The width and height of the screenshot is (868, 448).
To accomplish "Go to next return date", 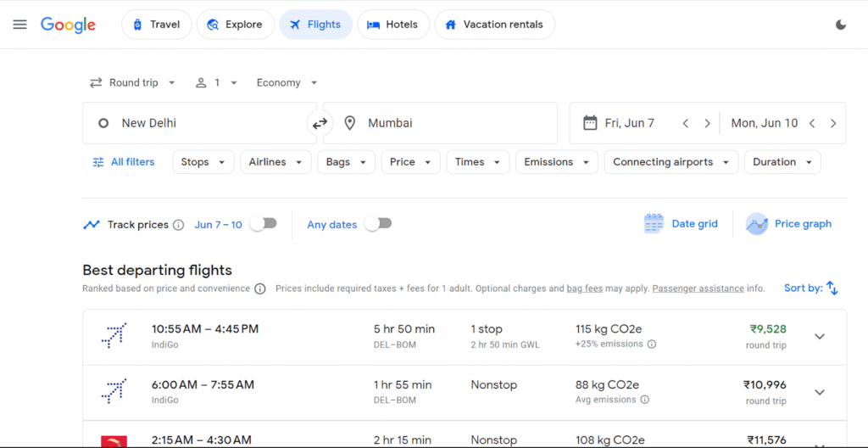I will coord(833,123).
